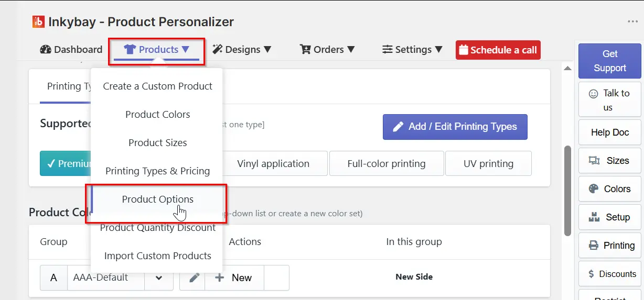The width and height of the screenshot is (644, 300).
Task: Select Product Options menu item
Action: (x=158, y=199)
